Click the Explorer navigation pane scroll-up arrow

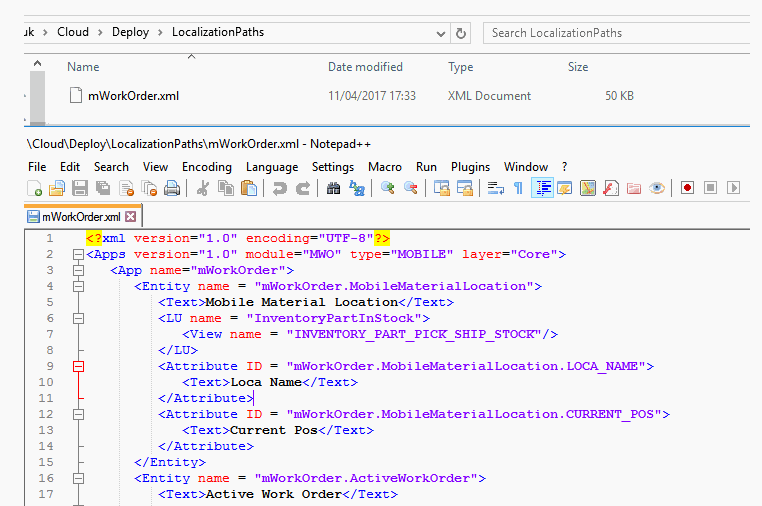coord(37,64)
